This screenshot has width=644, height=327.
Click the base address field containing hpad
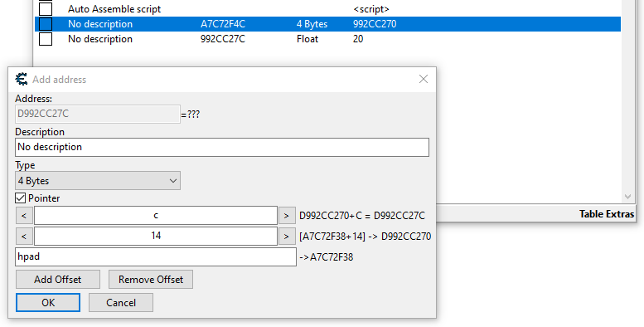tap(156, 256)
